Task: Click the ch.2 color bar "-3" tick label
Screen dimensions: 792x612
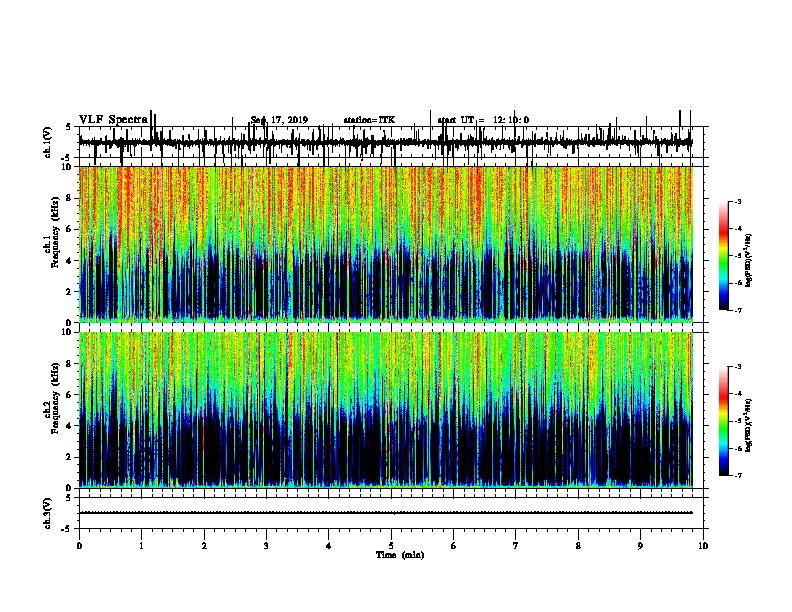Action: pyautogui.click(x=738, y=367)
